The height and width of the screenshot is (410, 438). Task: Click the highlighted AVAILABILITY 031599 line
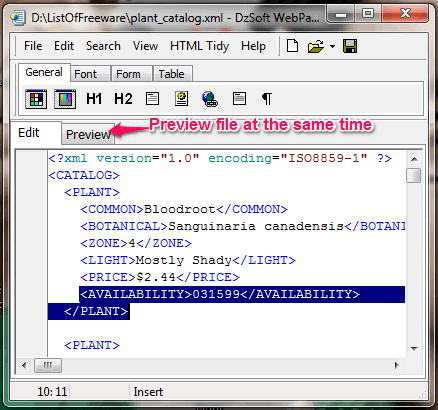242,294
